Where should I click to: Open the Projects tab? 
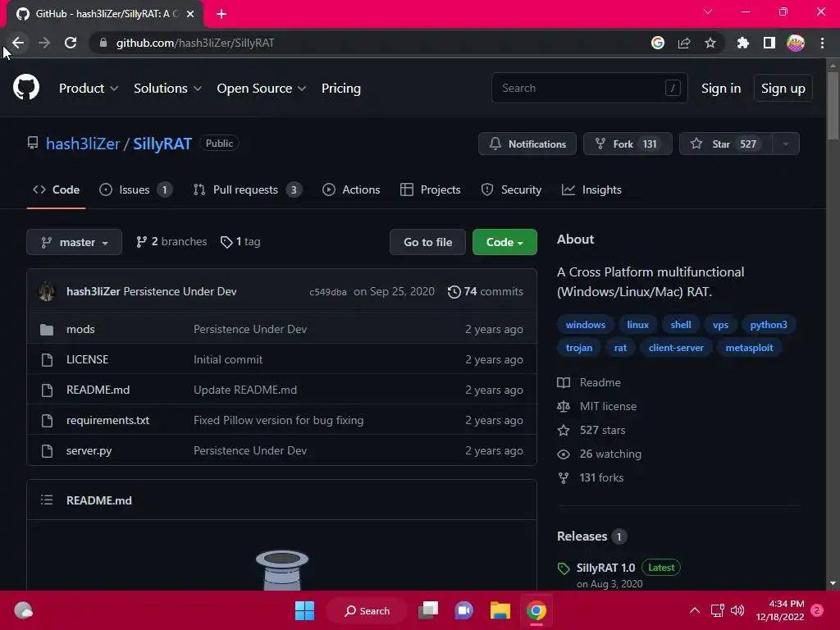(x=431, y=189)
